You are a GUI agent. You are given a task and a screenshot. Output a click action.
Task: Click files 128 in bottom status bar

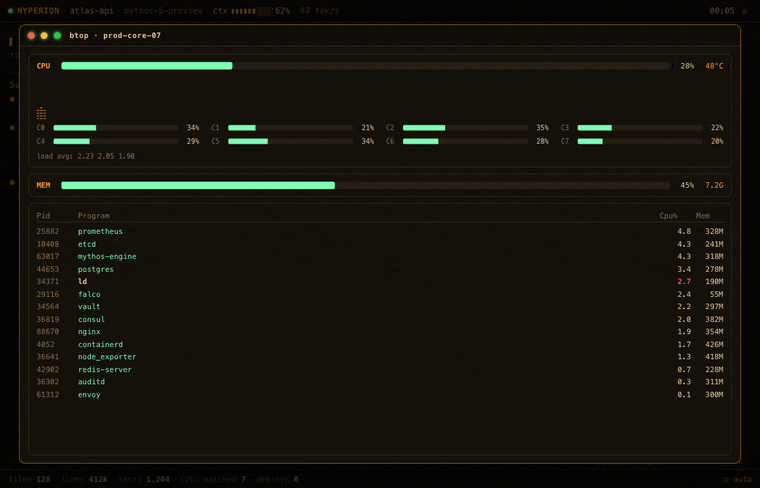pos(30,479)
